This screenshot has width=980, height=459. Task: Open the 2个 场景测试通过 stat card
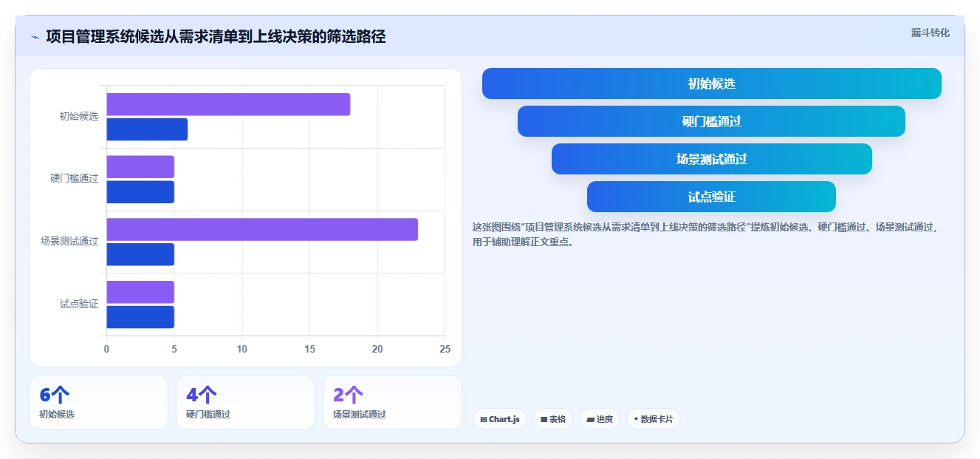point(392,402)
